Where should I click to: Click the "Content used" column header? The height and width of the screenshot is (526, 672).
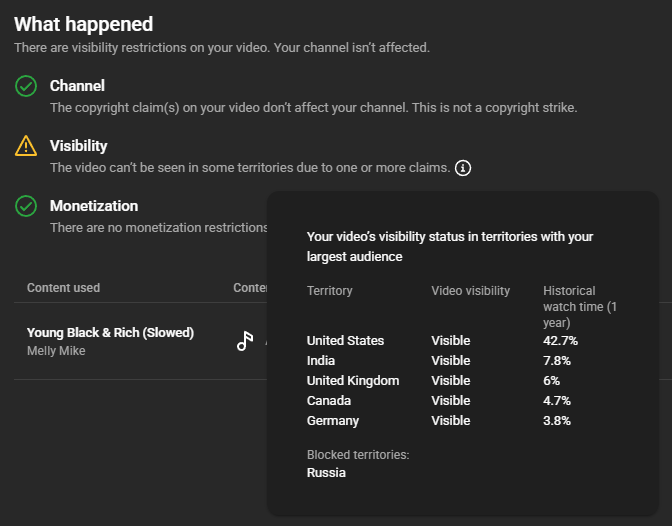63,288
